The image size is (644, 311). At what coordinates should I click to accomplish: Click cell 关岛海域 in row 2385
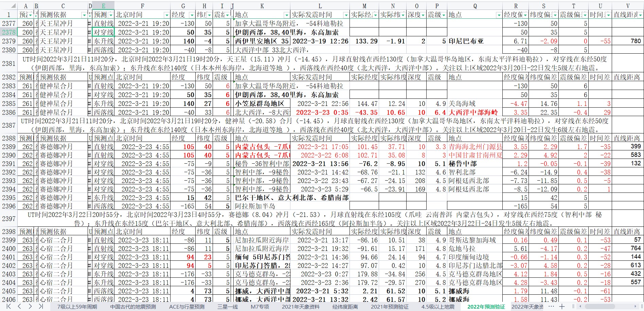coord(475,104)
